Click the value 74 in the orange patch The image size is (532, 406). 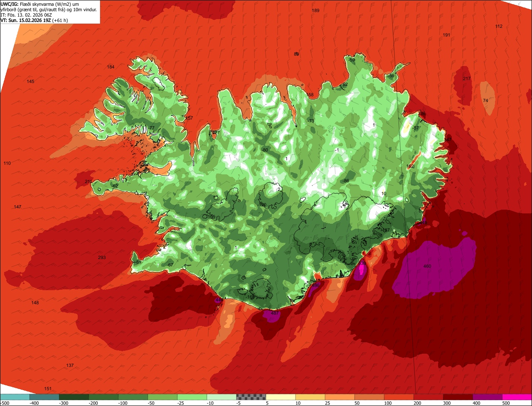485,100
